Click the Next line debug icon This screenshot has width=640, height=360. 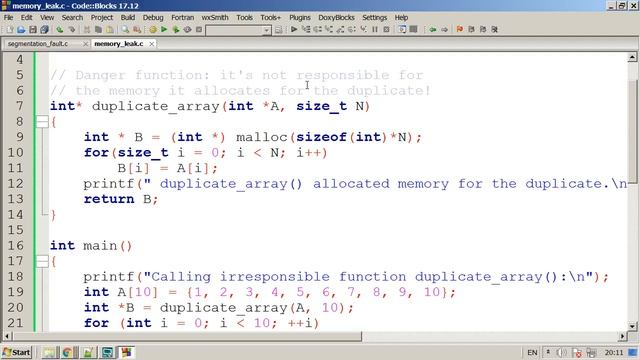317,29
